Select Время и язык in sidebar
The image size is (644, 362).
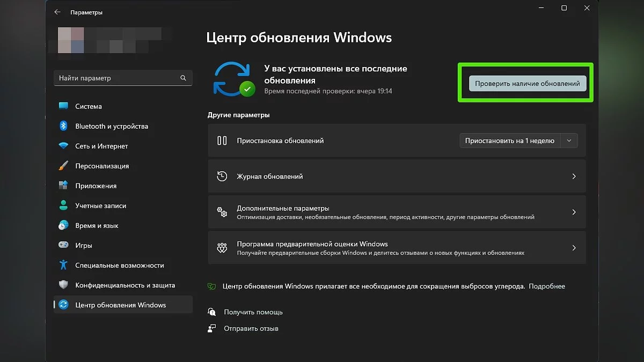97,225
